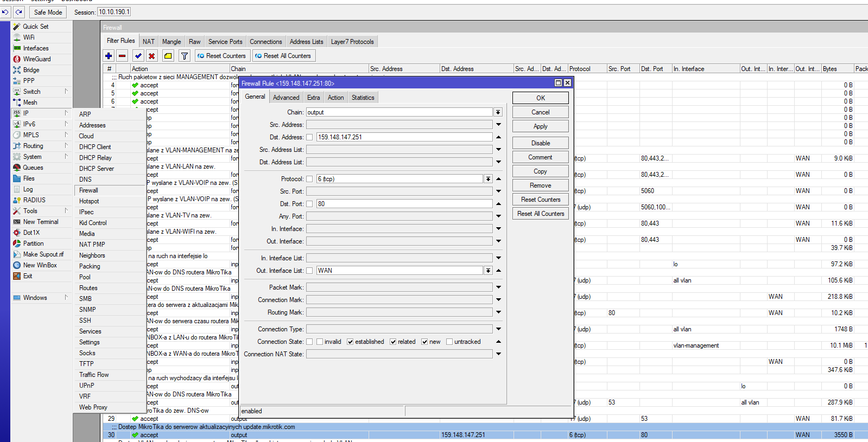Click the blue plus Add rule icon
Viewport: 868px width, 442px height.
[109, 56]
